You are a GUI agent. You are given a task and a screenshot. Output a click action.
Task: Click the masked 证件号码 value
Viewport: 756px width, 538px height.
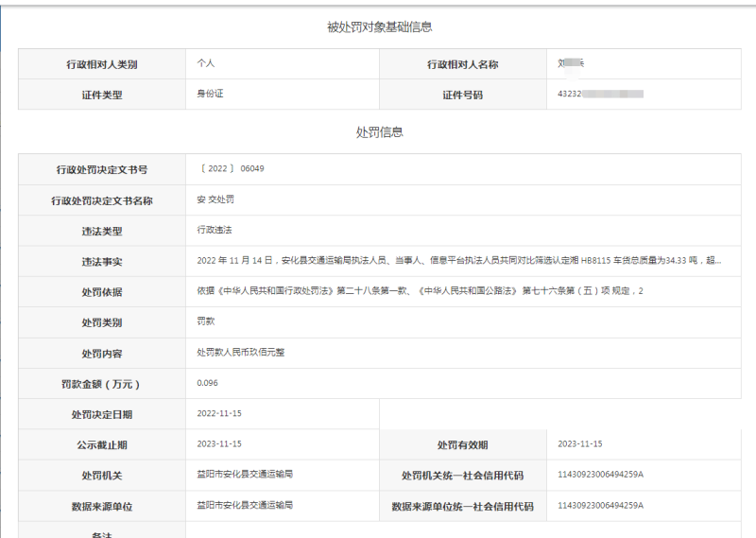[x=601, y=94]
